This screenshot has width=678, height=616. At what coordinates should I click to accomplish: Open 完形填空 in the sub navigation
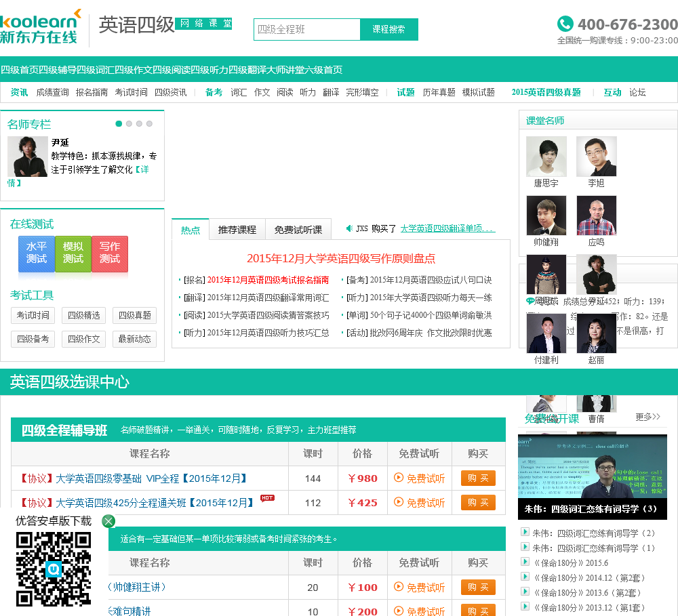pyautogui.click(x=362, y=92)
